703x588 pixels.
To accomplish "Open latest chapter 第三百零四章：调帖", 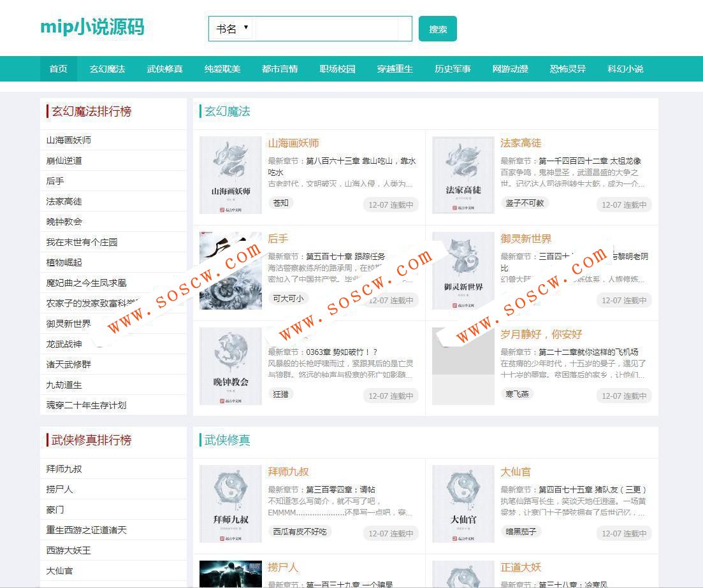I will [x=341, y=490].
